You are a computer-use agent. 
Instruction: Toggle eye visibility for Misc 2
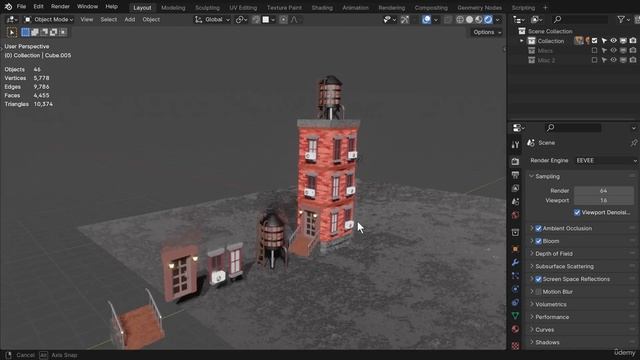613,60
